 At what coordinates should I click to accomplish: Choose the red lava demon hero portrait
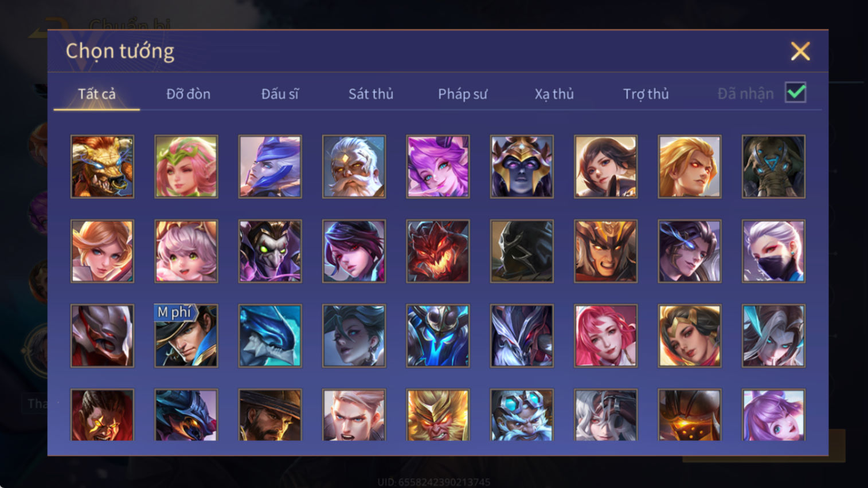[438, 251]
